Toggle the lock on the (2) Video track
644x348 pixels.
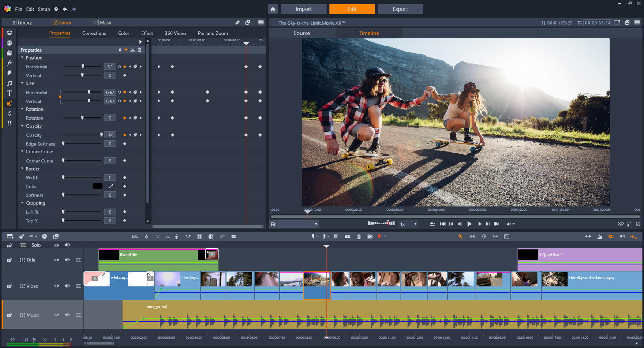(x=10, y=286)
